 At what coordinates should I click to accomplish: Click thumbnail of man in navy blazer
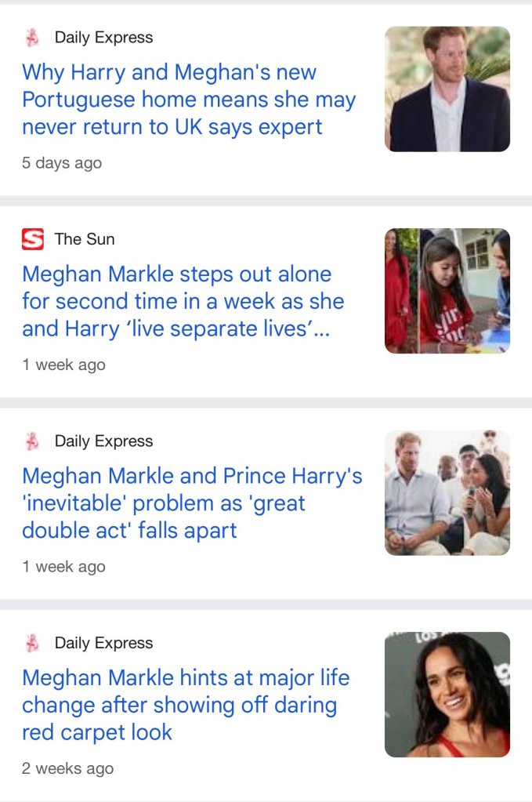point(447,89)
